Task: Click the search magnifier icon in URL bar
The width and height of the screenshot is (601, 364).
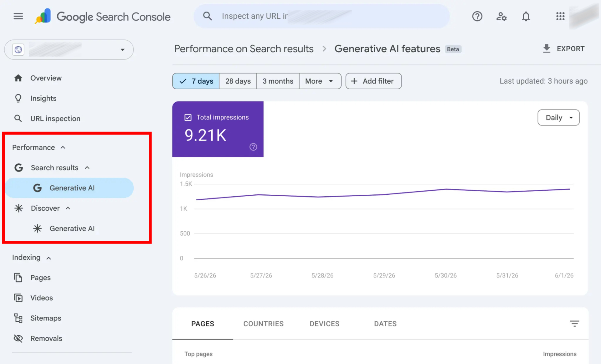Action: coord(207,16)
